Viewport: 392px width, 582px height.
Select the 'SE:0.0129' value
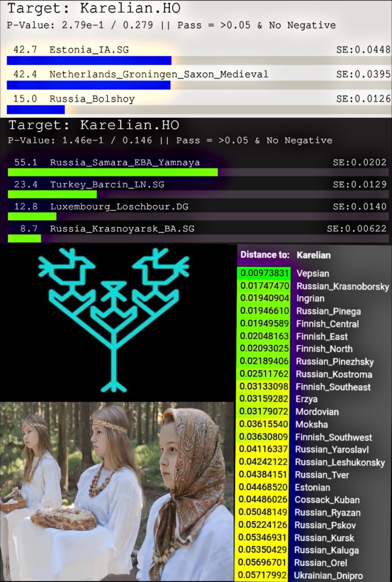[360, 184]
